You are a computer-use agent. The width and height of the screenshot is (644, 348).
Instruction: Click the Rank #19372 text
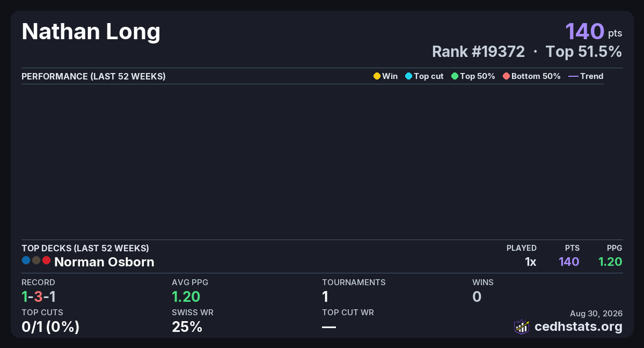tap(478, 52)
